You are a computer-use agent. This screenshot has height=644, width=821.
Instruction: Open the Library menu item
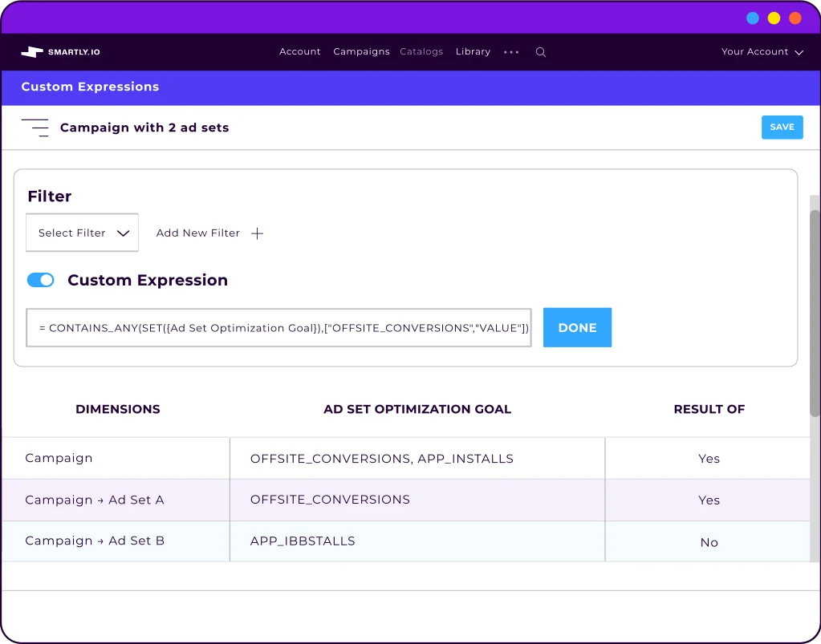tap(473, 51)
